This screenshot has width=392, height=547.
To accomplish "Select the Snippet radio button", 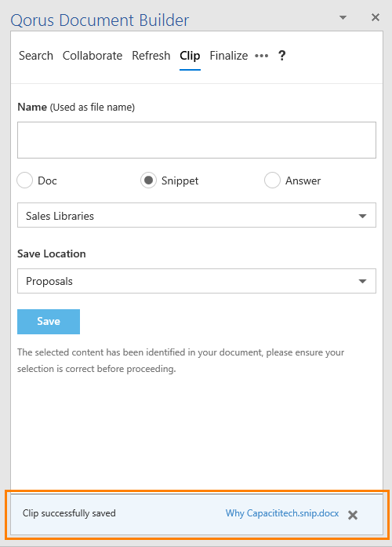I will (x=148, y=181).
